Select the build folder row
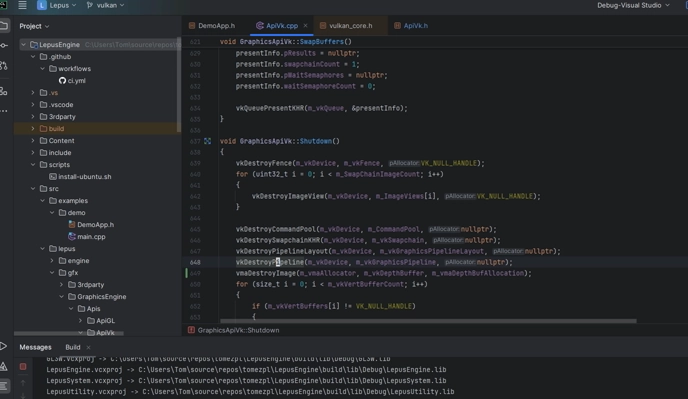The image size is (688, 399). pos(96,129)
